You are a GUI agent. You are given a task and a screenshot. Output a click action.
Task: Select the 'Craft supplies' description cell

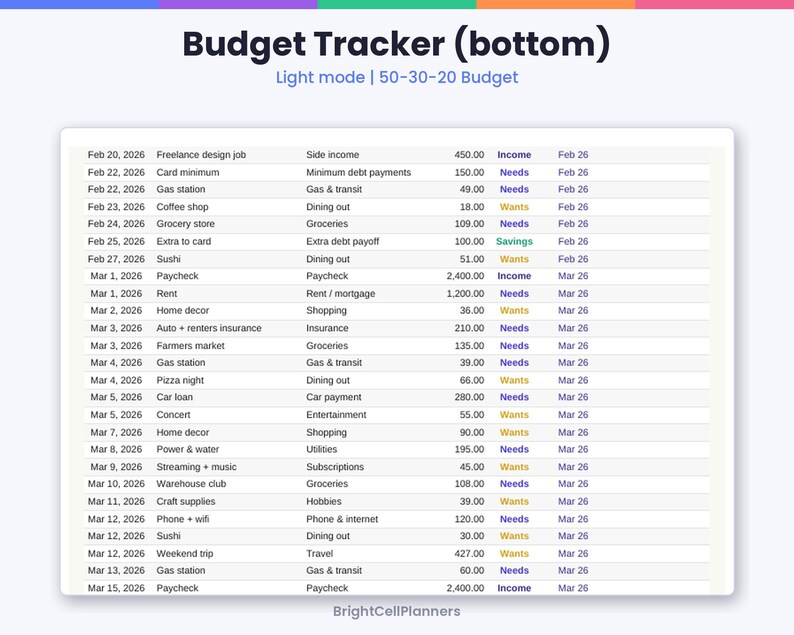click(185, 501)
